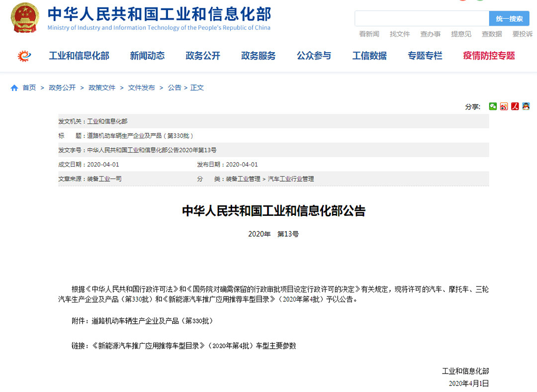Open the 装备工业管理 category link
Image resolution: width=537 pixels, height=392 pixels.
[x=243, y=179]
